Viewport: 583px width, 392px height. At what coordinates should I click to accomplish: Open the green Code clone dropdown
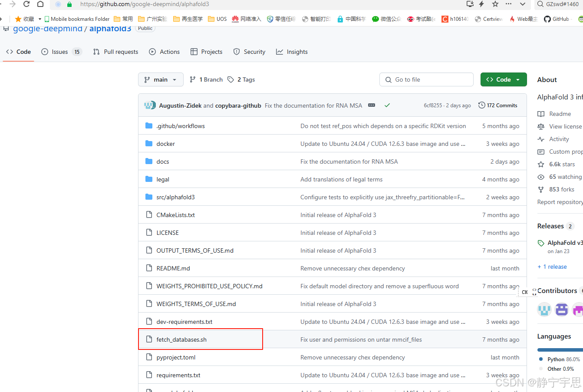(504, 79)
